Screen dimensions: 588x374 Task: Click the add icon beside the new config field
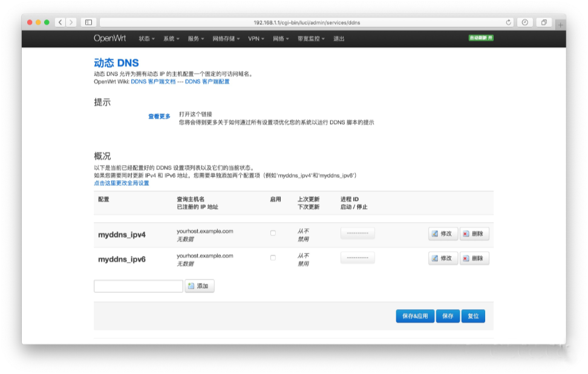click(192, 286)
